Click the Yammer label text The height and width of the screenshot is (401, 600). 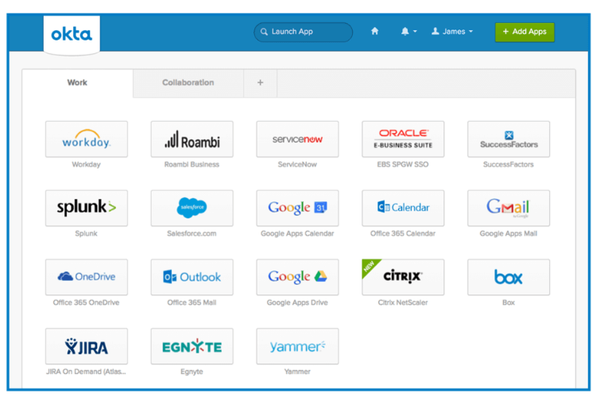[297, 372]
